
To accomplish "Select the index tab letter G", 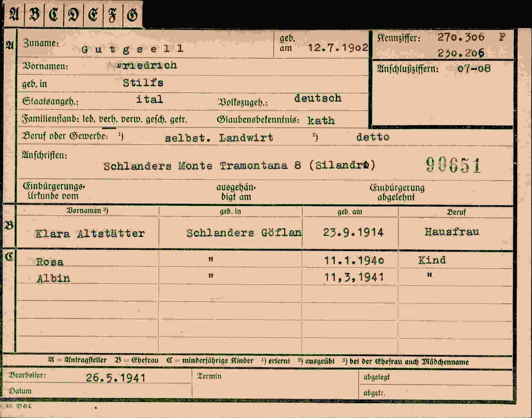I will [132, 15].
